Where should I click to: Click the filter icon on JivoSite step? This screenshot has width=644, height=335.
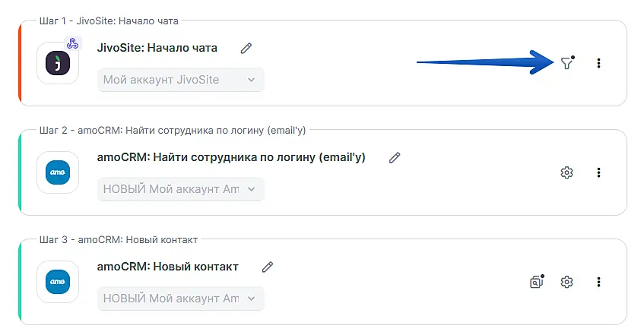coord(566,64)
